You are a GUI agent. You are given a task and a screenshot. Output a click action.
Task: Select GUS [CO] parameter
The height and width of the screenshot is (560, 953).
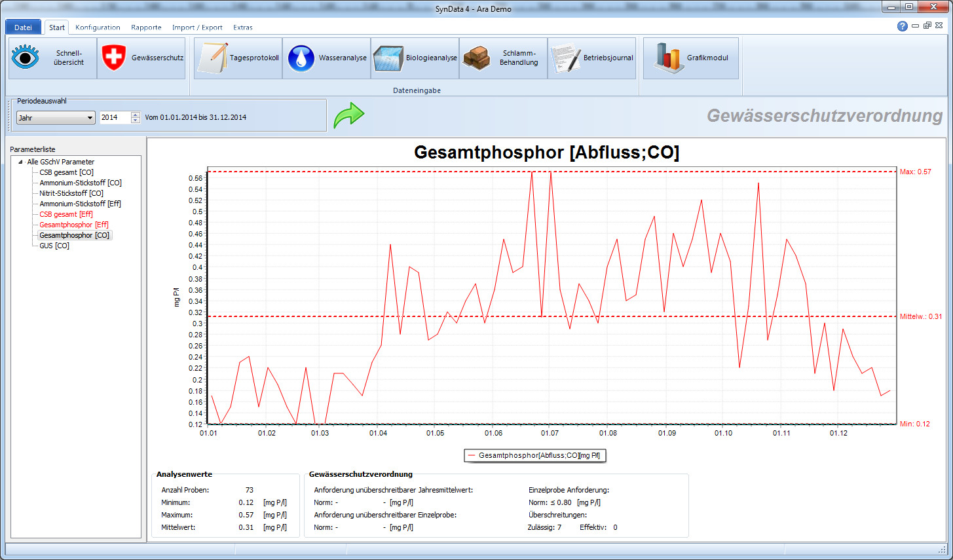pos(54,246)
